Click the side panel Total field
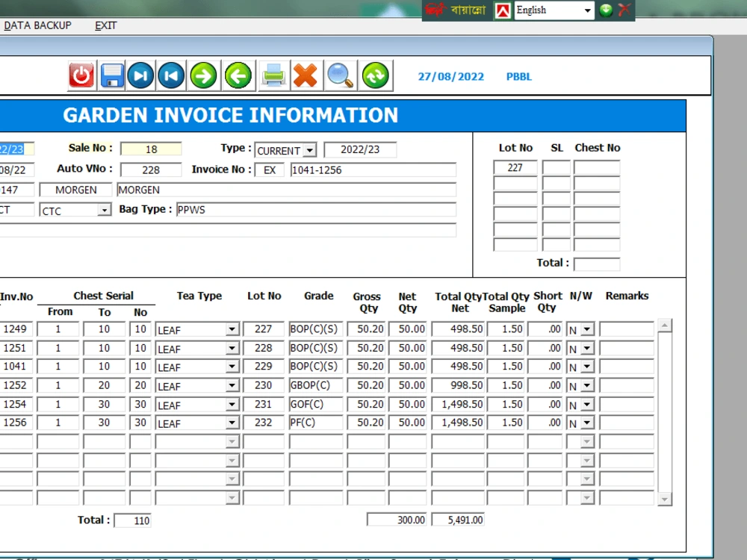 tap(596, 264)
